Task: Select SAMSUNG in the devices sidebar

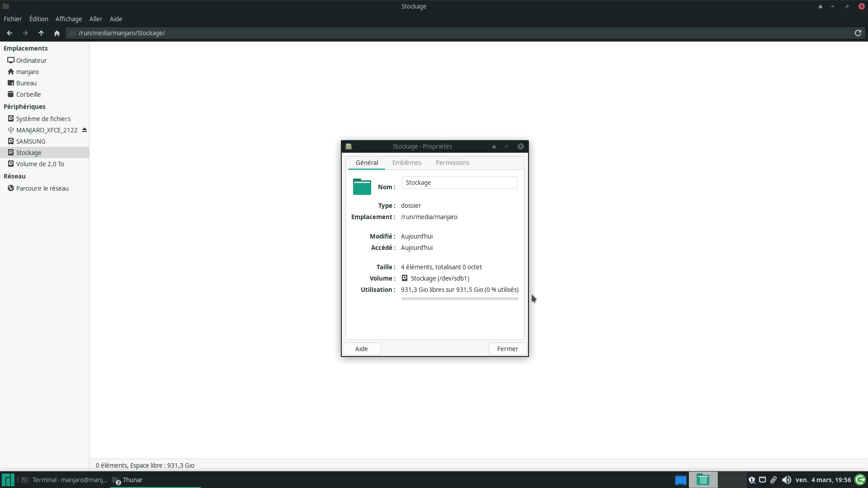Action: tap(31, 141)
